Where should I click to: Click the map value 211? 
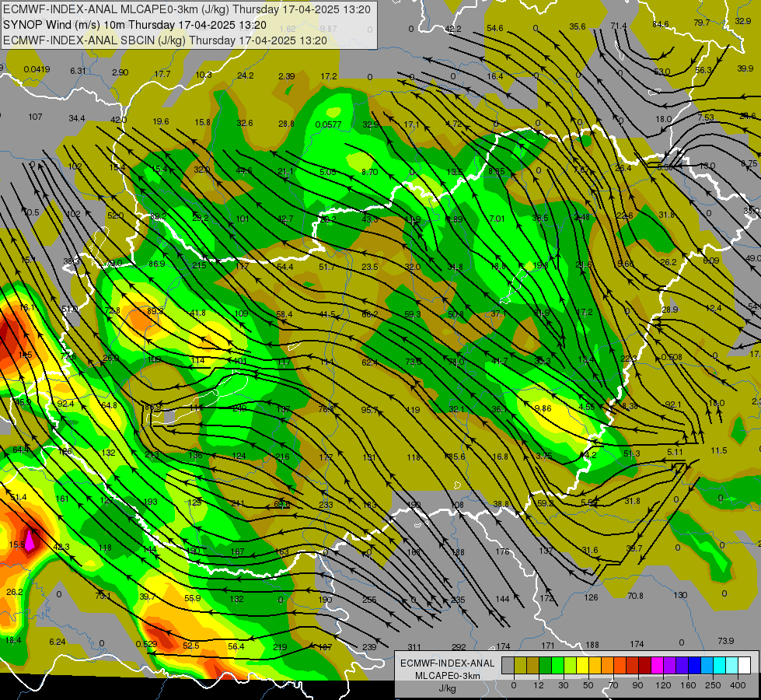click(x=238, y=503)
